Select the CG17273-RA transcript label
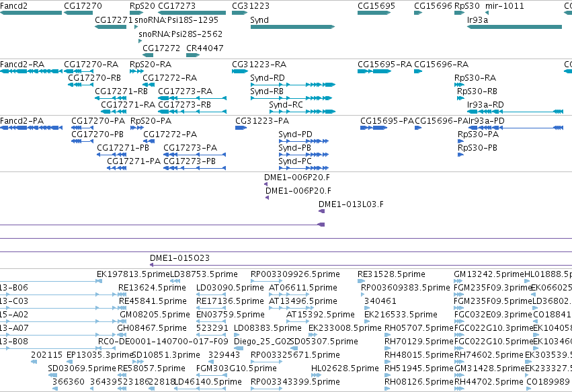Image resolution: width=572 pixels, height=392 pixels. (x=185, y=91)
